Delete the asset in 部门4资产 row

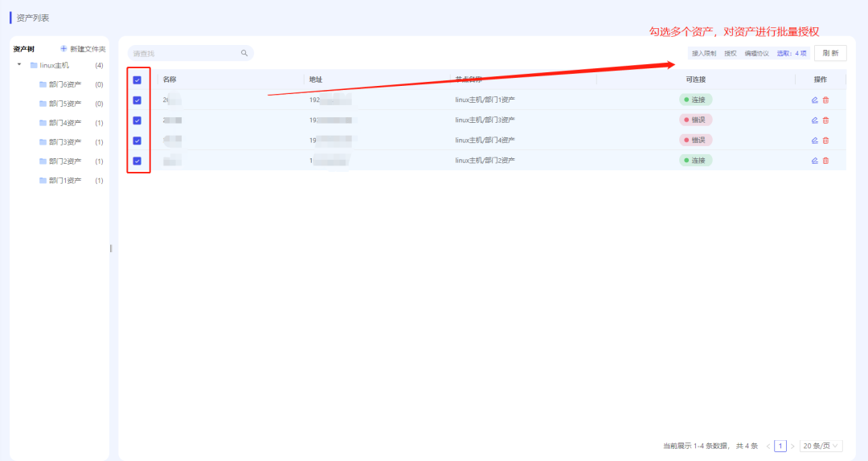point(825,141)
